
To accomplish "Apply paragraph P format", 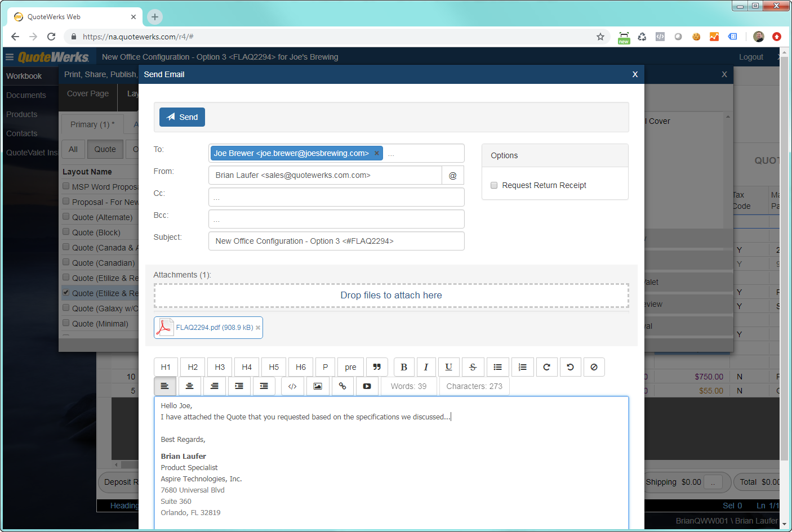I will click(x=325, y=367).
